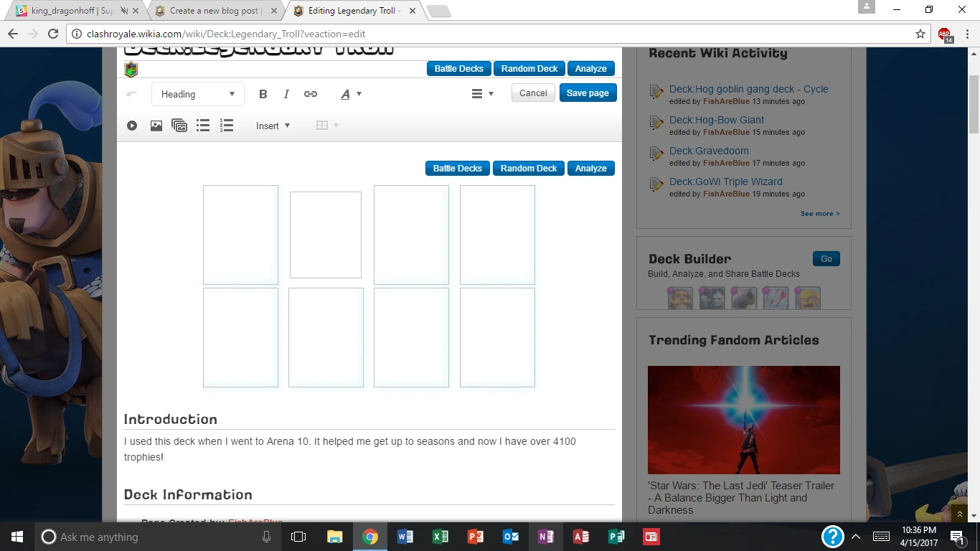Click FishAreBlue in the Deck:Gravedoom row
This screenshot has width=980, height=551.
[726, 163]
